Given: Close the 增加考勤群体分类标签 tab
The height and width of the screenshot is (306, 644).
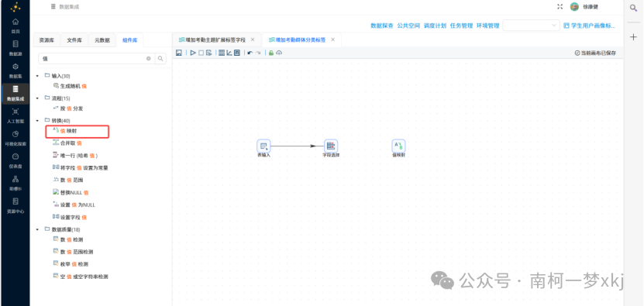Looking at the screenshot, I should (x=332, y=40).
